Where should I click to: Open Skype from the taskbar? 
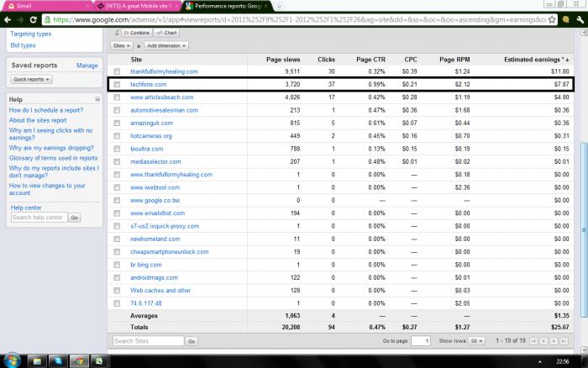coord(58,361)
